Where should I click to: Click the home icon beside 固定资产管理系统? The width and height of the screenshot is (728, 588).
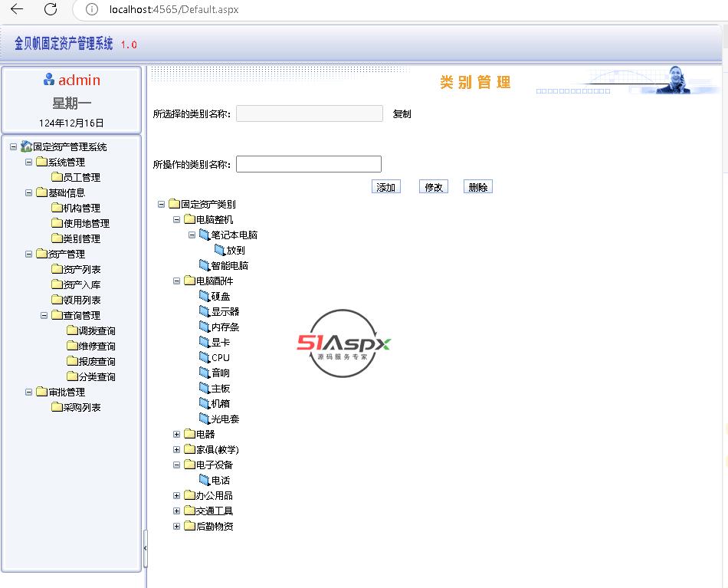click(x=26, y=146)
